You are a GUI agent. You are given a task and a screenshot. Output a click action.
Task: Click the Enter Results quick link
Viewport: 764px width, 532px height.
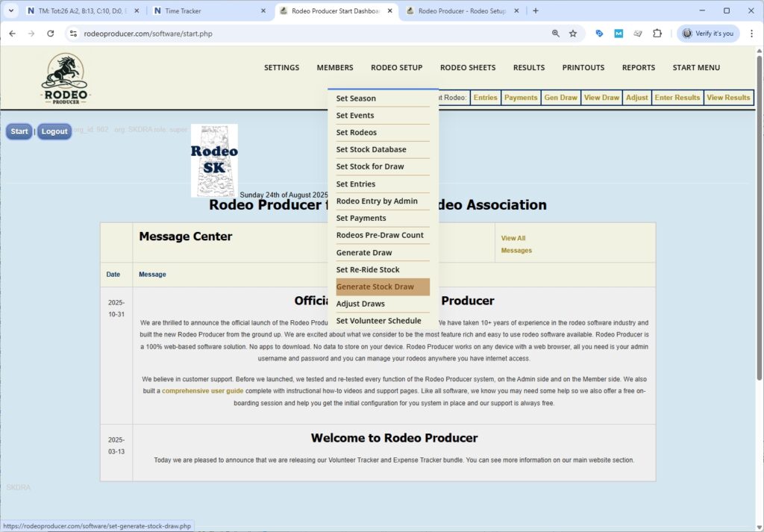click(x=677, y=98)
